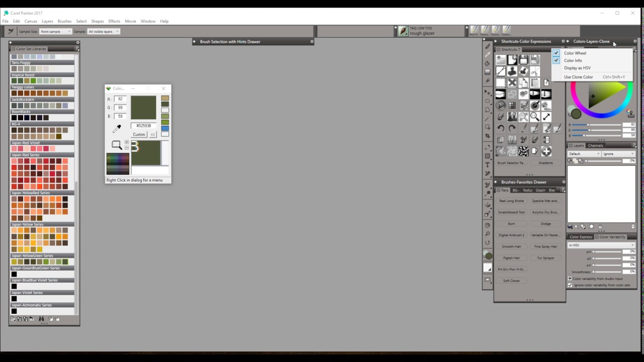Click the Custom button in color window
644x362 pixels.
(x=139, y=134)
